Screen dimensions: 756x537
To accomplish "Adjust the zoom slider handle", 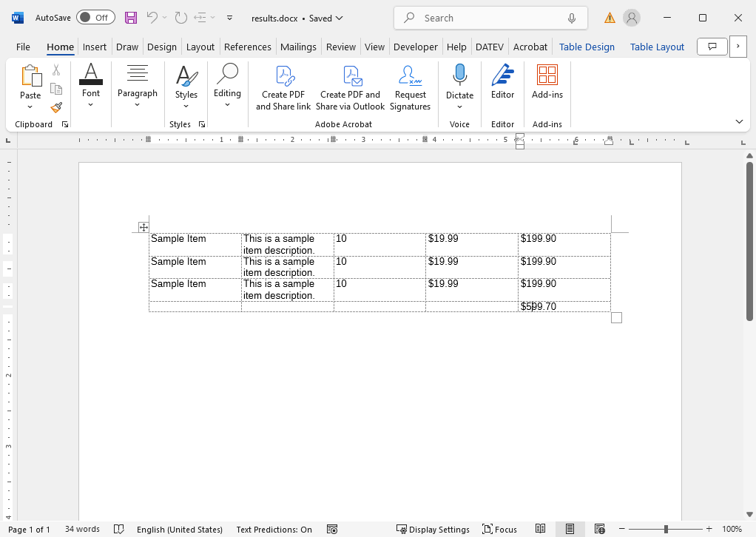I will tap(666, 530).
